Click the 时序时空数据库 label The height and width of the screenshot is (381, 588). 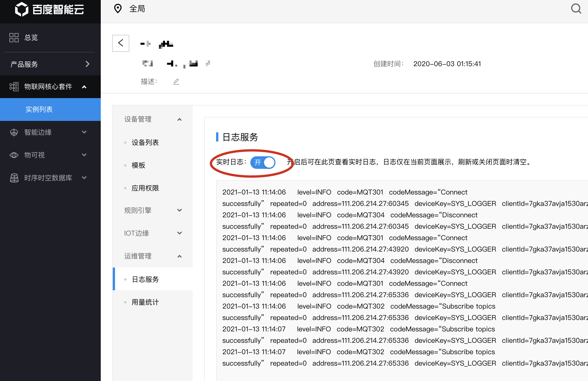[x=48, y=178]
